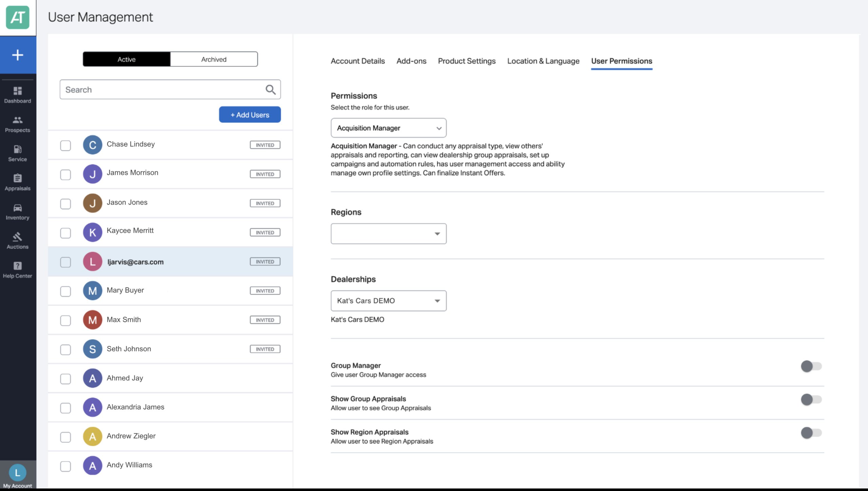The image size is (868, 491).
Task: Click INVITED badge on Max Smith row
Action: pyautogui.click(x=265, y=320)
